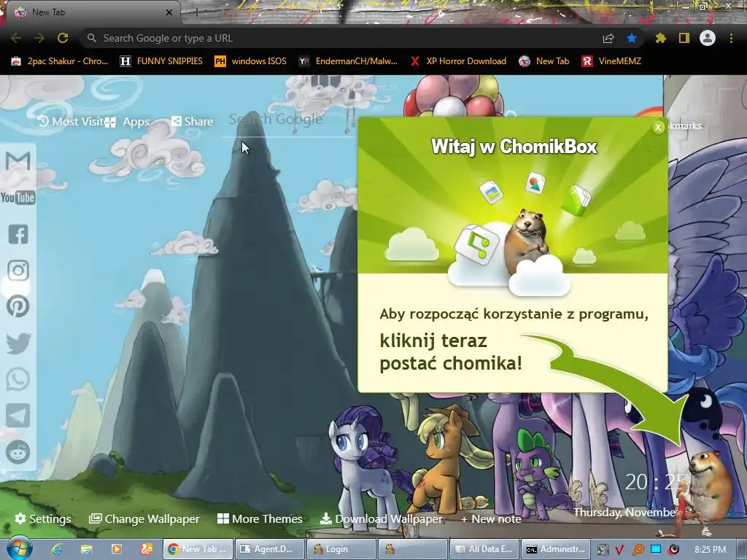This screenshot has height=560, width=747.
Task: Open Gmail from the sidebar
Action: tap(18, 161)
